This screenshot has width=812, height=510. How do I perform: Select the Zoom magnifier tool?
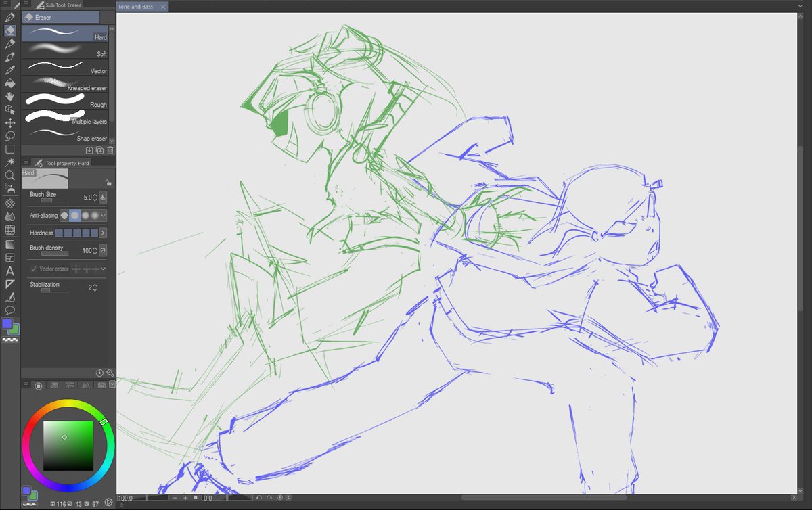tap(9, 175)
